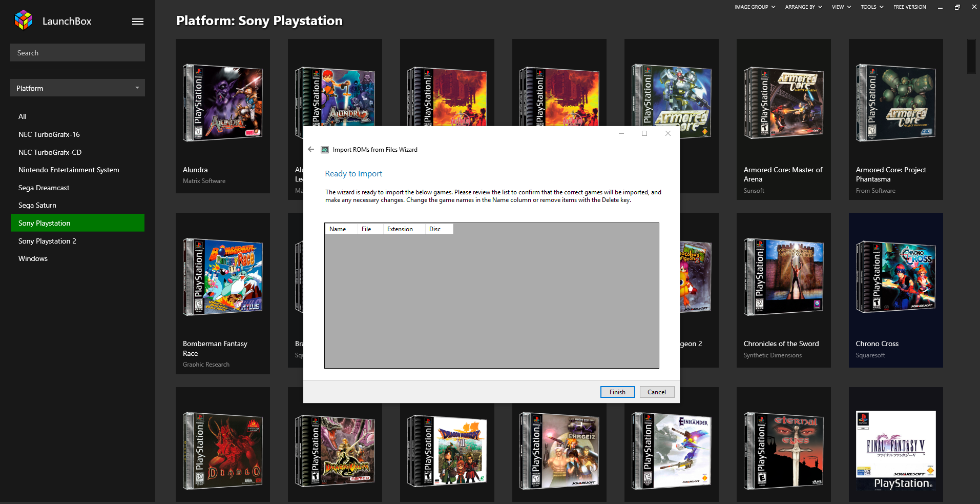Sort by the File column header
The height and width of the screenshot is (504, 980).
pos(370,229)
